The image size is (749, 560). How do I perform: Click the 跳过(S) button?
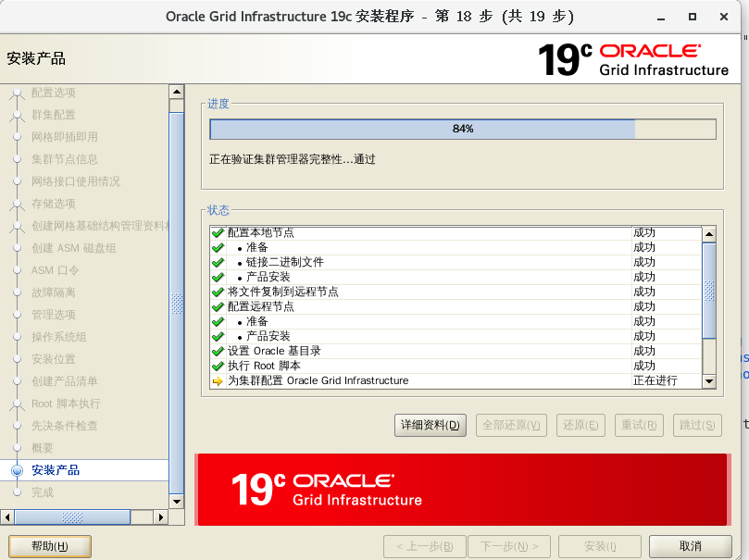[697, 425]
